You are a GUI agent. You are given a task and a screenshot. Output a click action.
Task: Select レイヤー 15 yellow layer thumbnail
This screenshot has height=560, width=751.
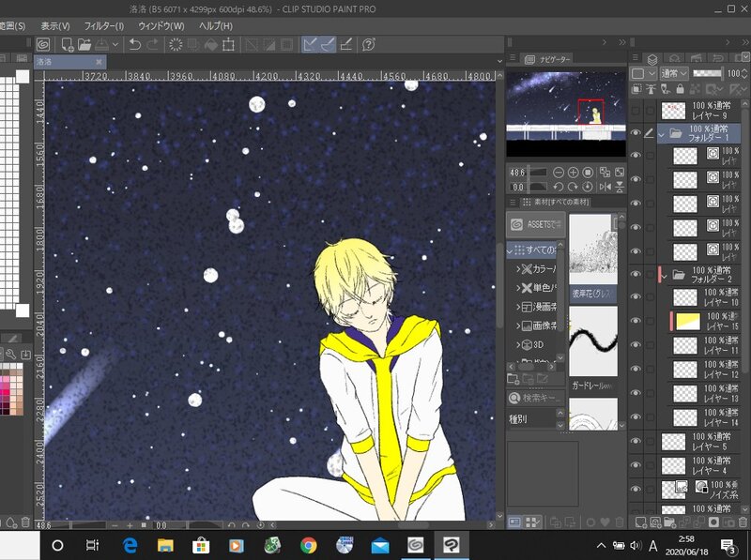point(688,321)
